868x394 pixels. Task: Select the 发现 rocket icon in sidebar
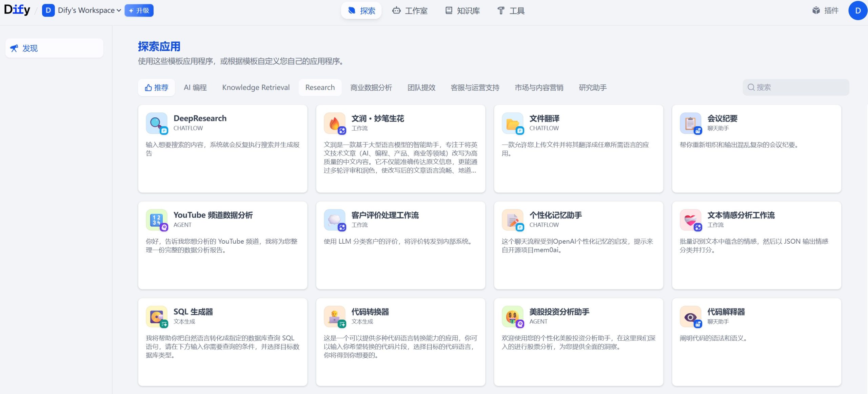tap(14, 48)
